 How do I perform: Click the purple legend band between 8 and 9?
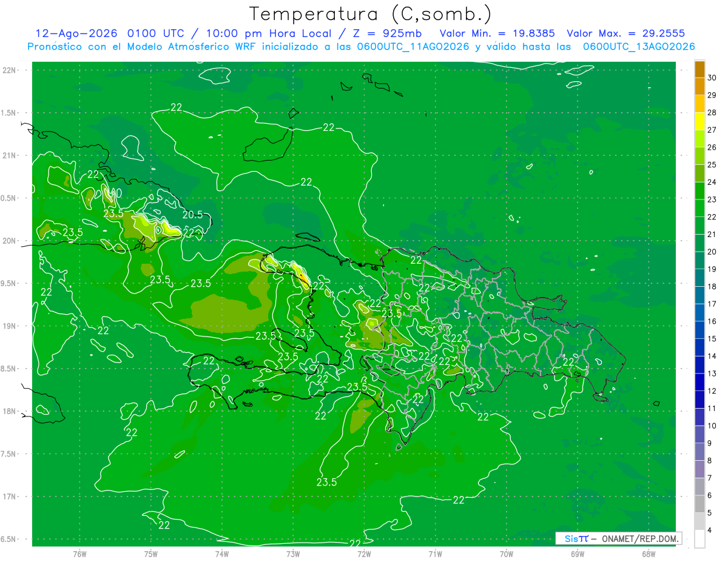699,452
